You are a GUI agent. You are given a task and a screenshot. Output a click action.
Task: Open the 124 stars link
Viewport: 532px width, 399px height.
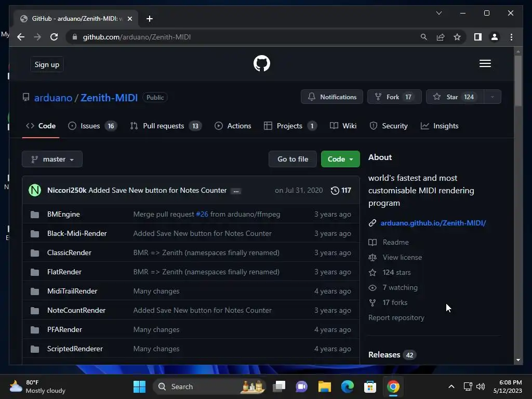[396, 272]
